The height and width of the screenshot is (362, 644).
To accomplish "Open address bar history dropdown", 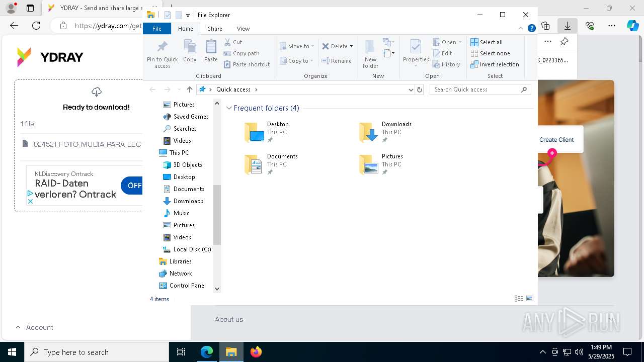I will pos(411,89).
